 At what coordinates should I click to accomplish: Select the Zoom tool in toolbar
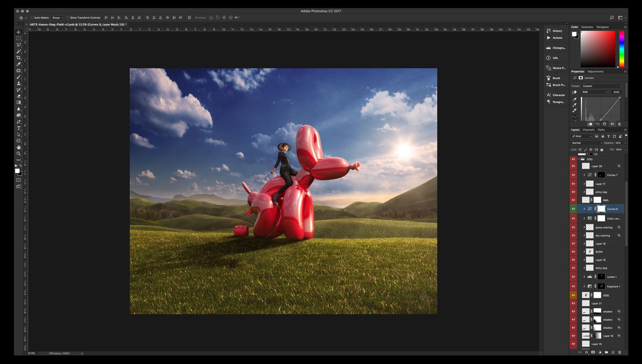[18, 154]
